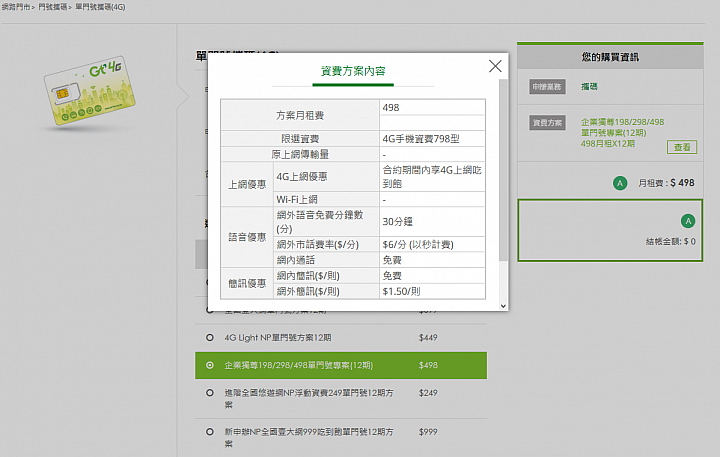Open the 網路門市 breadcrumb link

(16, 7)
